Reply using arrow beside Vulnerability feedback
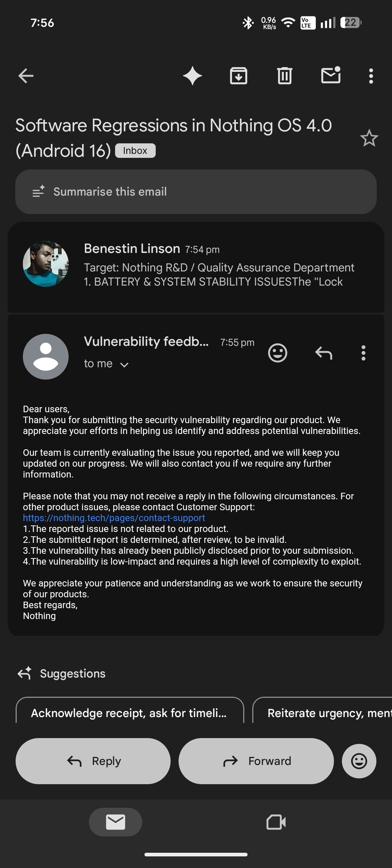 (323, 353)
